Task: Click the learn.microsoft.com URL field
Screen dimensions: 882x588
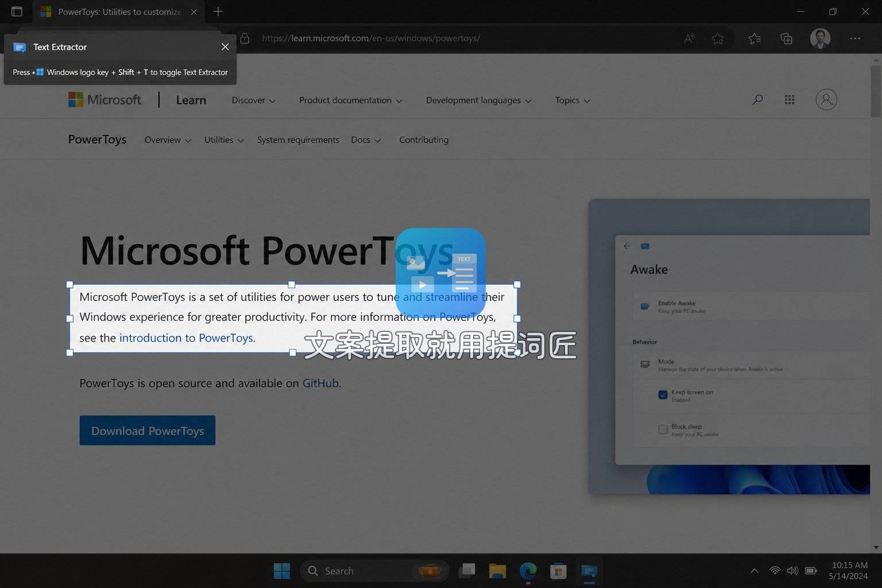Action: click(371, 38)
